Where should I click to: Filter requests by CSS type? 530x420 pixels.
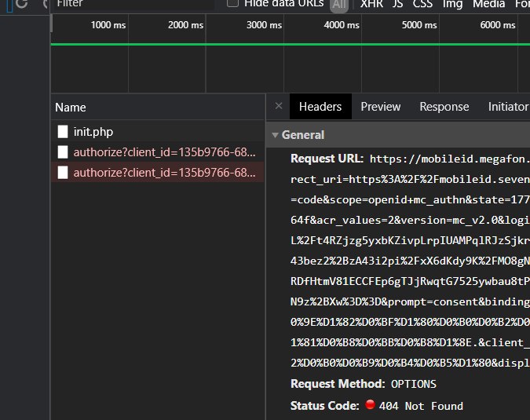click(x=422, y=4)
